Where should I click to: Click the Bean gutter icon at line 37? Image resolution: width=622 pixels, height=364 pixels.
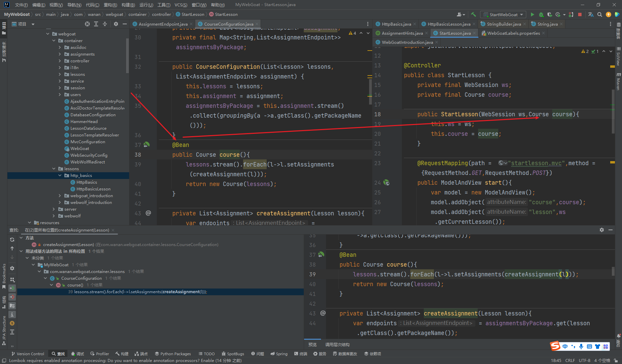pos(147,145)
